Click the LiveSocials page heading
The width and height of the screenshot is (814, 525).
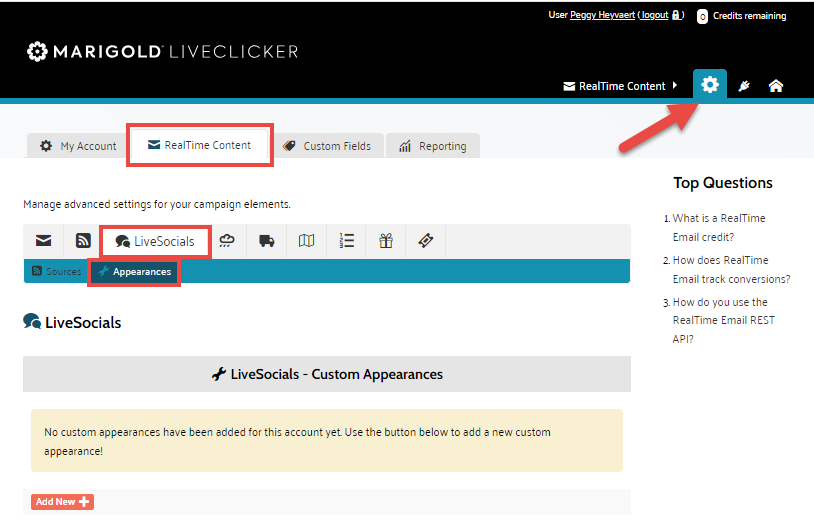72,322
